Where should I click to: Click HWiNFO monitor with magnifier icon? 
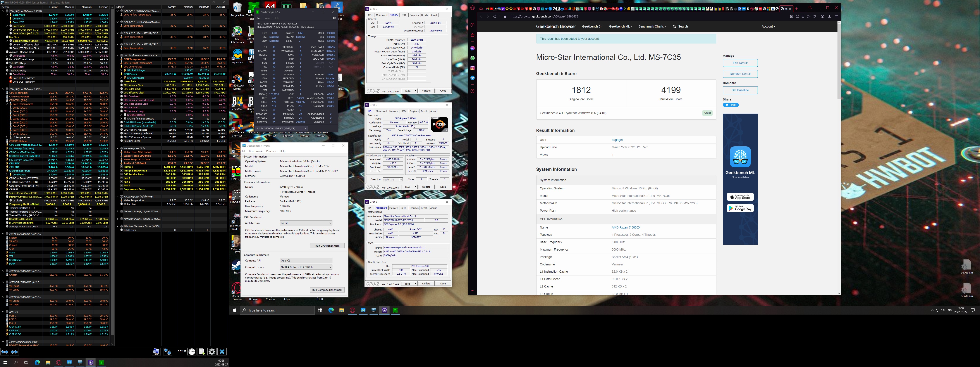[x=156, y=352]
